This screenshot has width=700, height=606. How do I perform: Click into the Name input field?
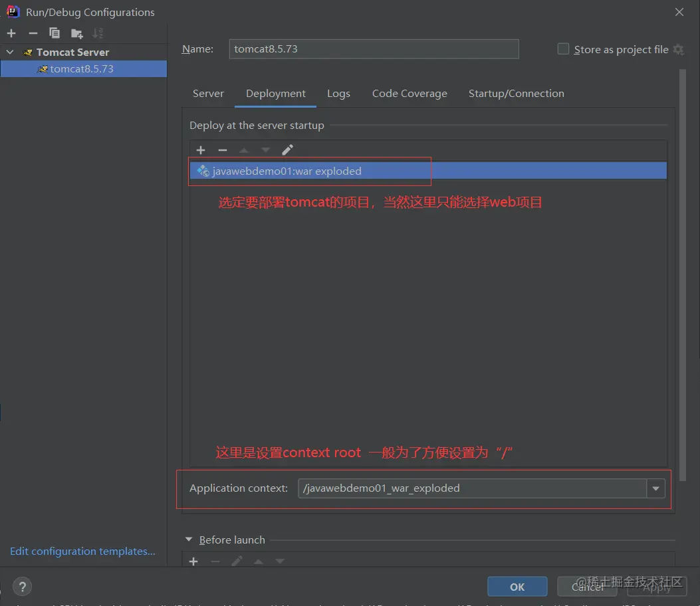374,49
